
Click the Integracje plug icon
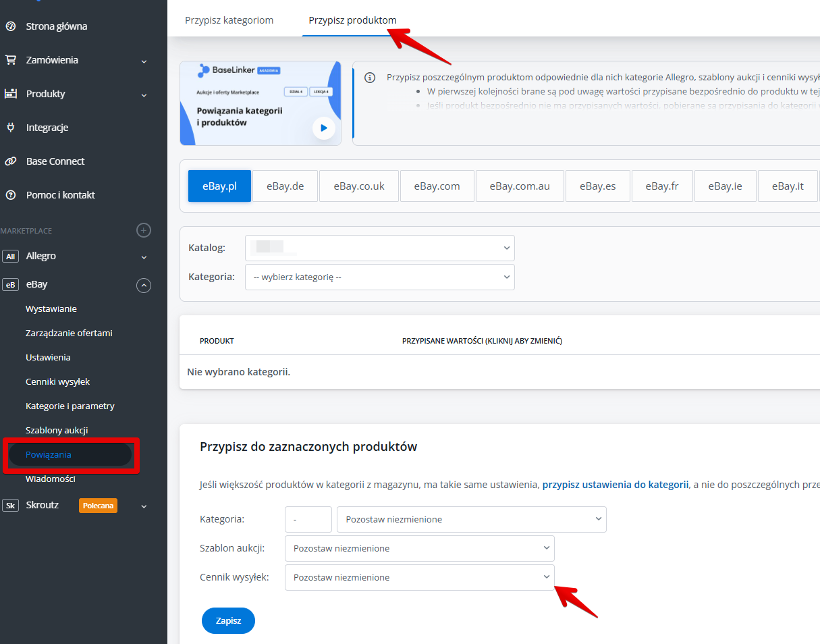click(x=10, y=128)
